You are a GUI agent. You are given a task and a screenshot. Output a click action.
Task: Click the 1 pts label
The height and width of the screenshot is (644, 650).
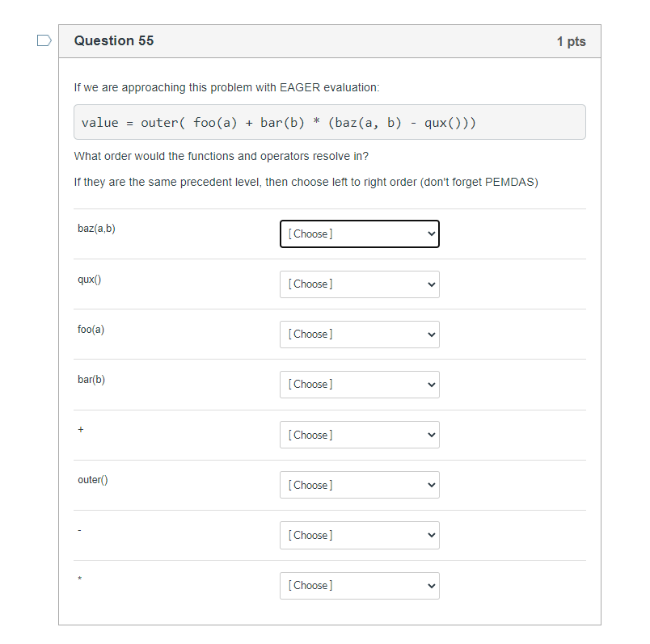[571, 41]
